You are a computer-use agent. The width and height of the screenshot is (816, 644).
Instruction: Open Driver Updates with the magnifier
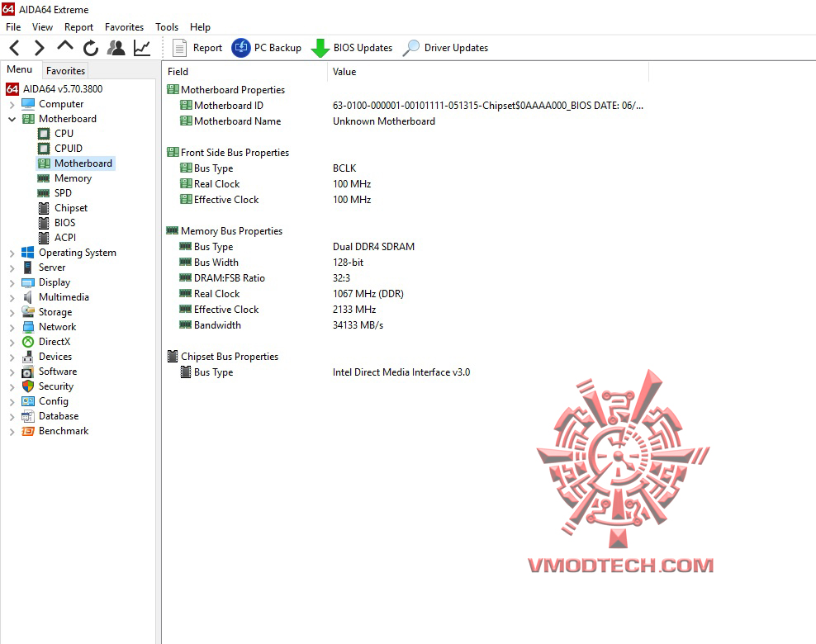(x=445, y=48)
